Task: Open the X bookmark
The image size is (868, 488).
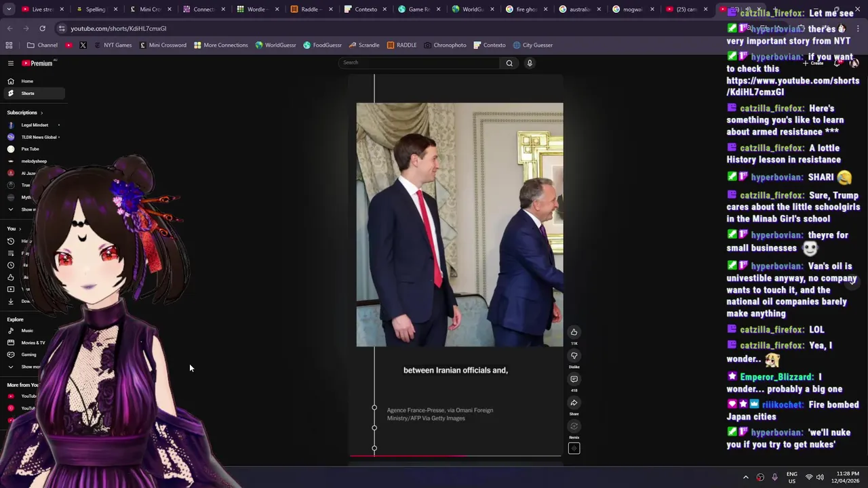Action: (x=83, y=45)
